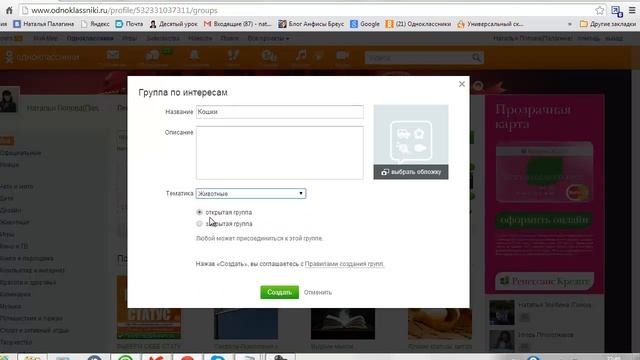Select the закрытая группа radio button
The image size is (640, 360).
pos(199,224)
